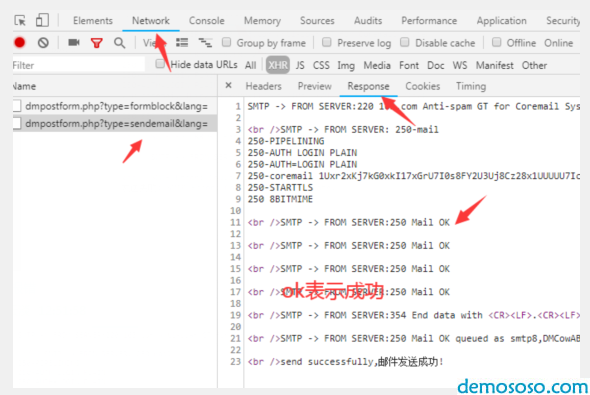Screen dimensions: 590x395
Task: Toggle the overview waterfall icon
Action: (205, 43)
